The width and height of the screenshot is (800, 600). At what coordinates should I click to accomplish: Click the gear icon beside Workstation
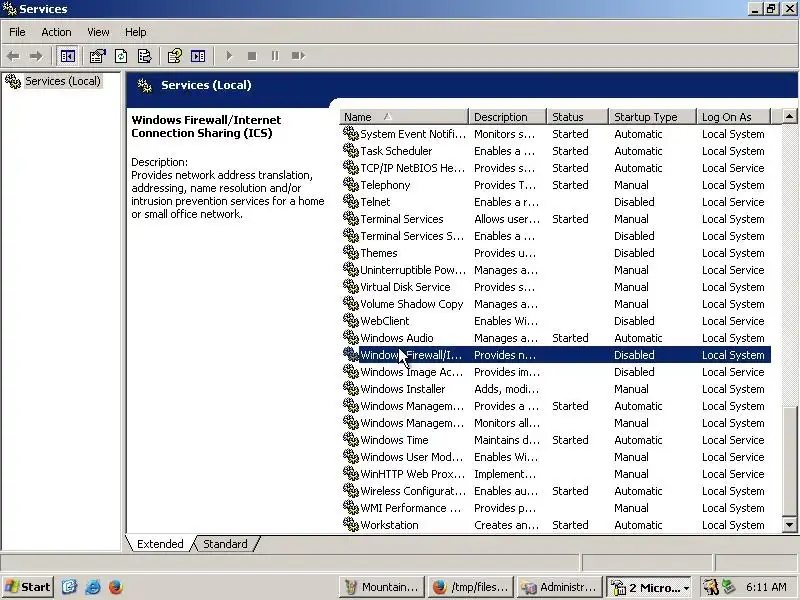click(x=351, y=524)
